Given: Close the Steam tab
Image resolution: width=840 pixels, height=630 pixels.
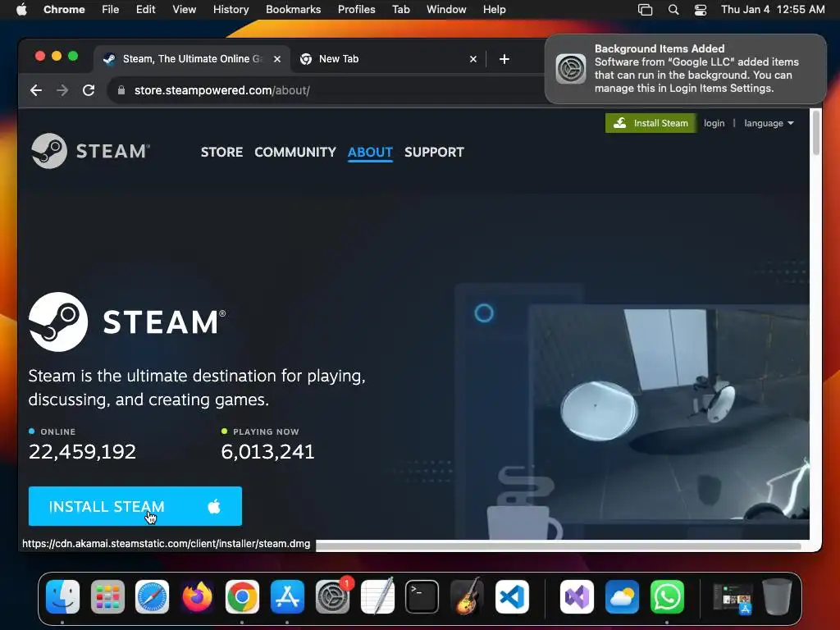Looking at the screenshot, I should [277, 59].
